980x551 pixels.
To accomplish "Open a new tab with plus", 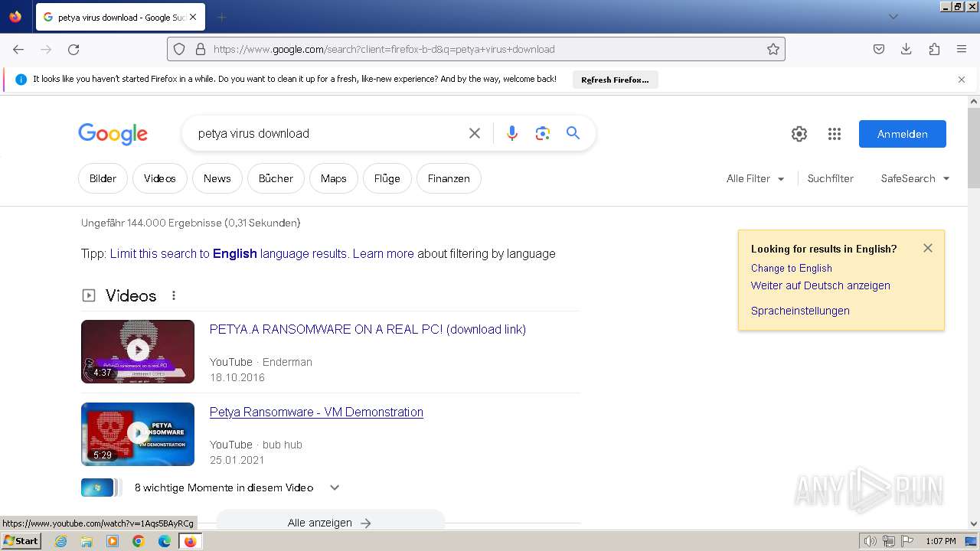I will (x=221, y=17).
